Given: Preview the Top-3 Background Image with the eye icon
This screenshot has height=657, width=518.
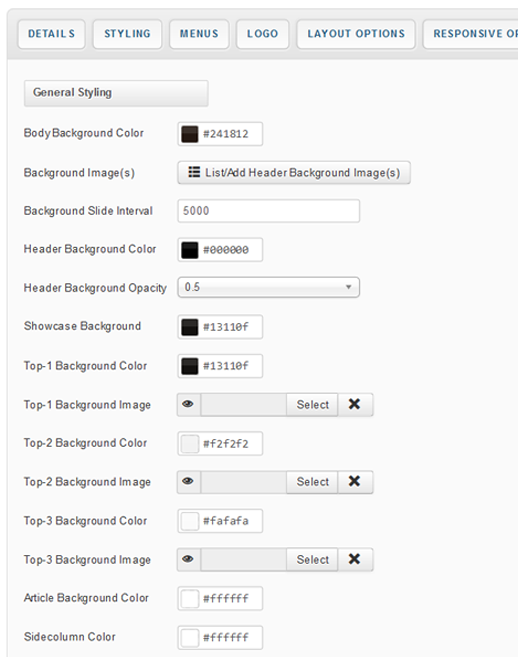Looking at the screenshot, I should (x=188, y=559).
